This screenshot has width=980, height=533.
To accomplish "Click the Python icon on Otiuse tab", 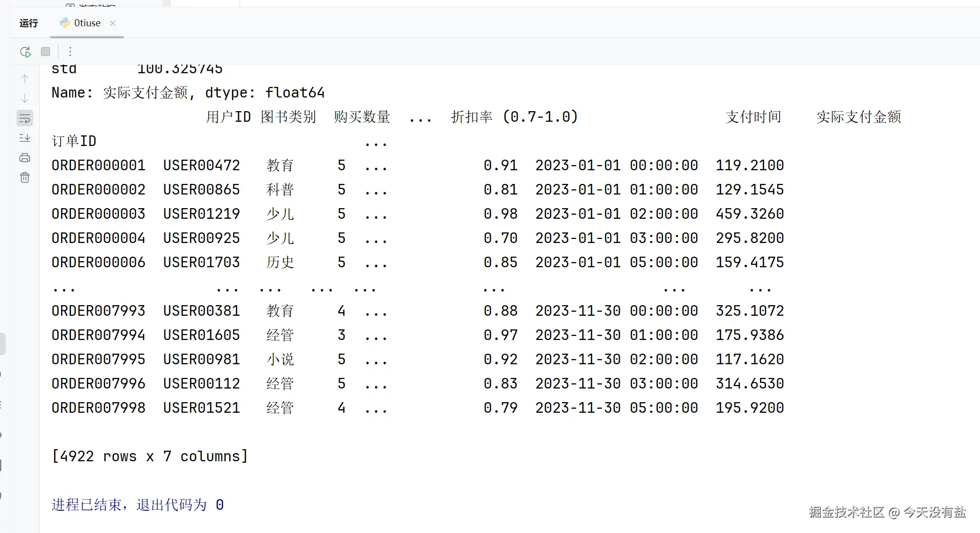I will [65, 23].
